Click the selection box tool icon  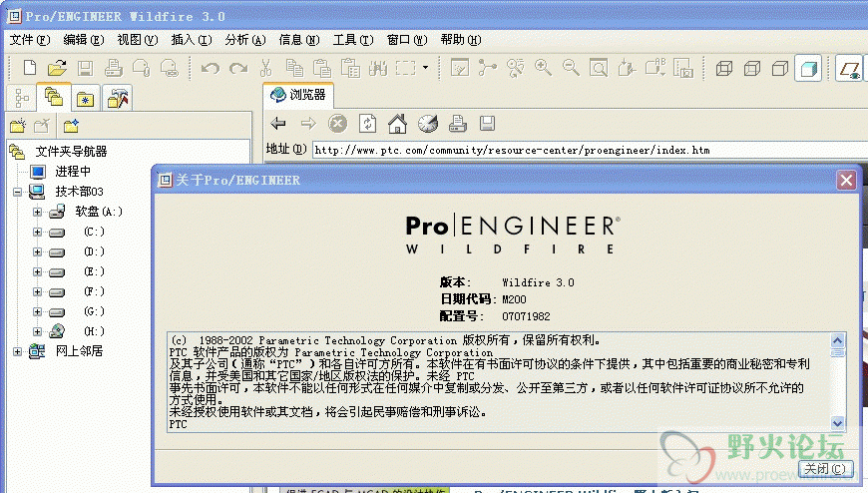pos(405,68)
